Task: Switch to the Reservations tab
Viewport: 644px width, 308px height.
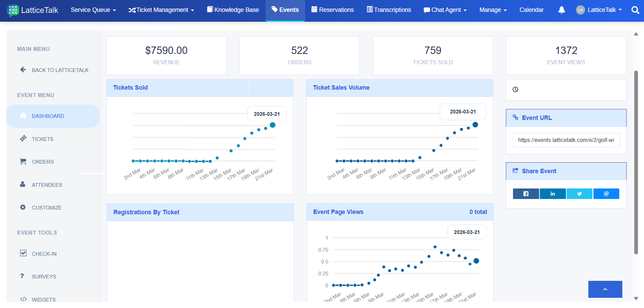Action: 332,10
